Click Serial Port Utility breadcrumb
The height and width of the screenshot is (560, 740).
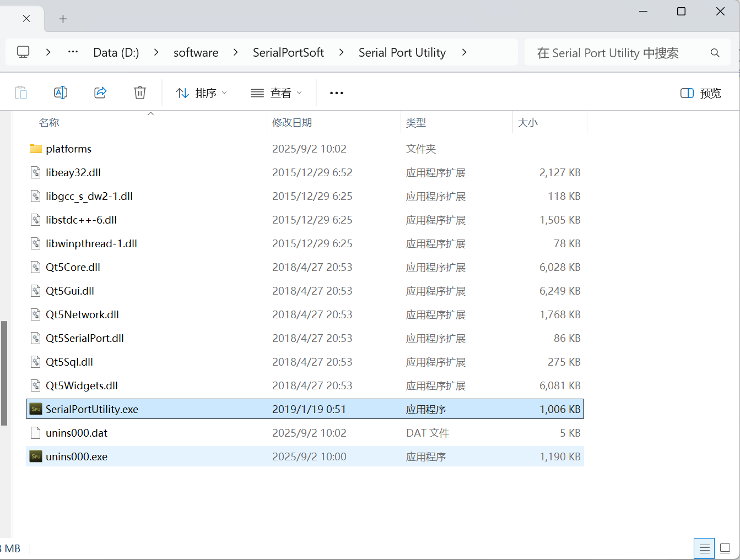(x=402, y=52)
